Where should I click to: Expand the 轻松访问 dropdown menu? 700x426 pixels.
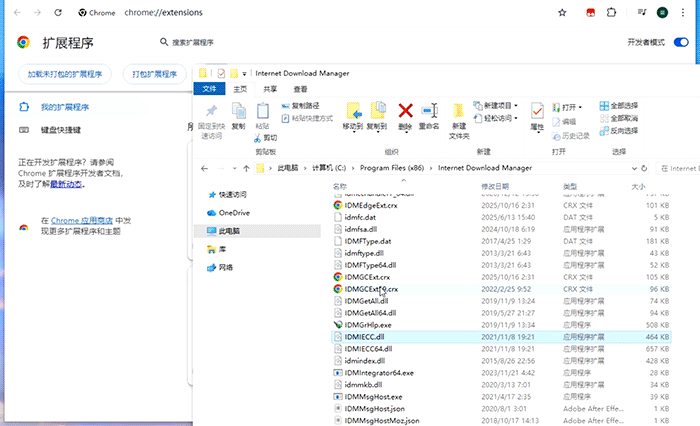[497, 118]
